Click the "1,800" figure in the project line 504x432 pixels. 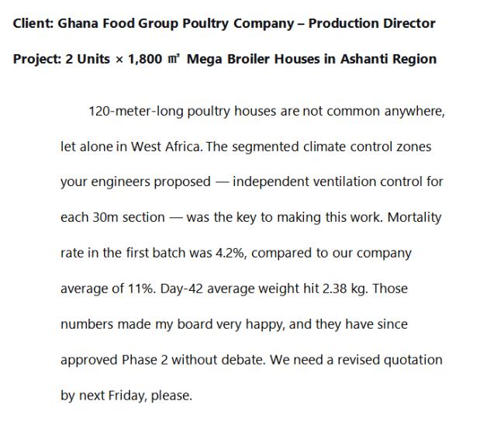pos(145,59)
